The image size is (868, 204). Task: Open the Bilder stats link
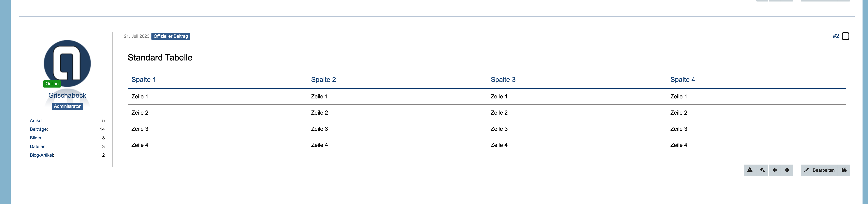36,138
